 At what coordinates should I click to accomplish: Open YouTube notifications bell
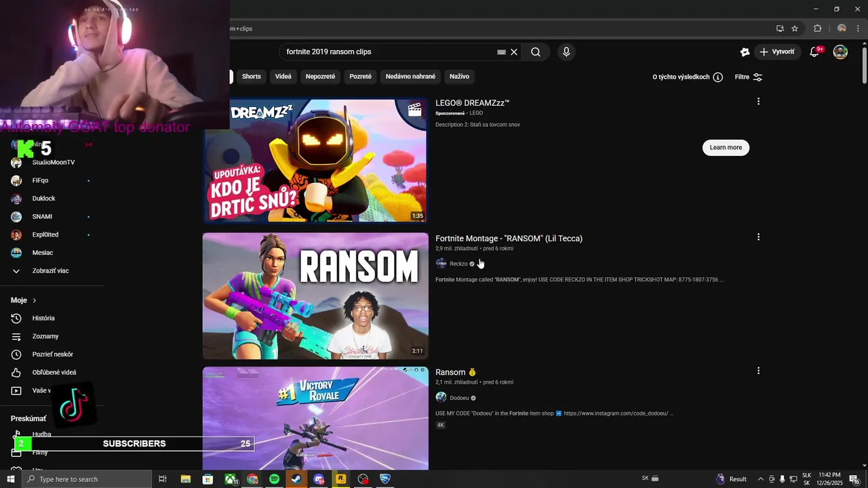click(816, 52)
